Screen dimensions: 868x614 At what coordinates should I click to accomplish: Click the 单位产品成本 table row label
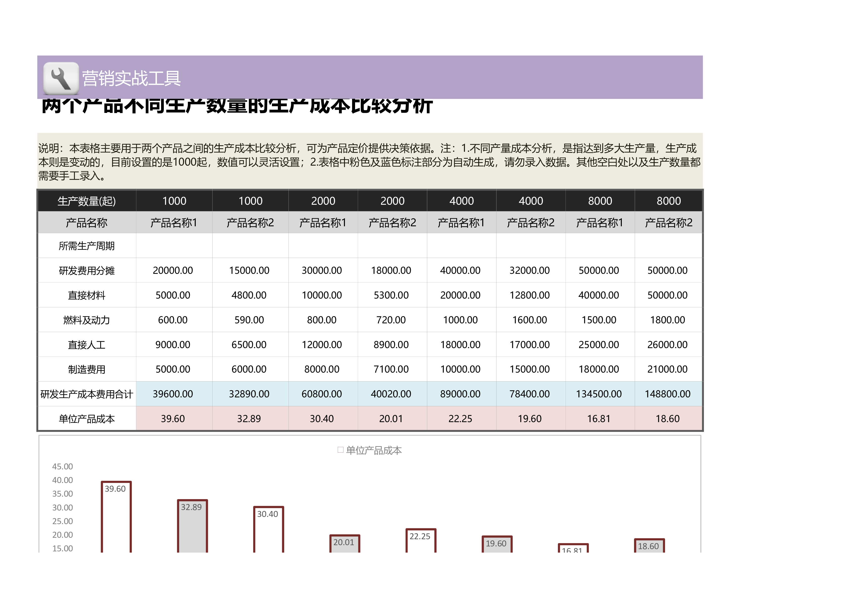point(87,419)
